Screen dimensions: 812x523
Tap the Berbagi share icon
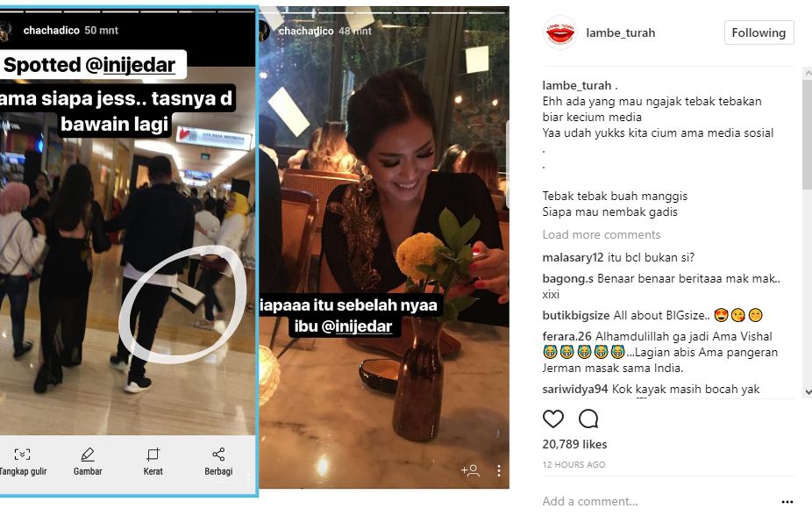tap(218, 455)
